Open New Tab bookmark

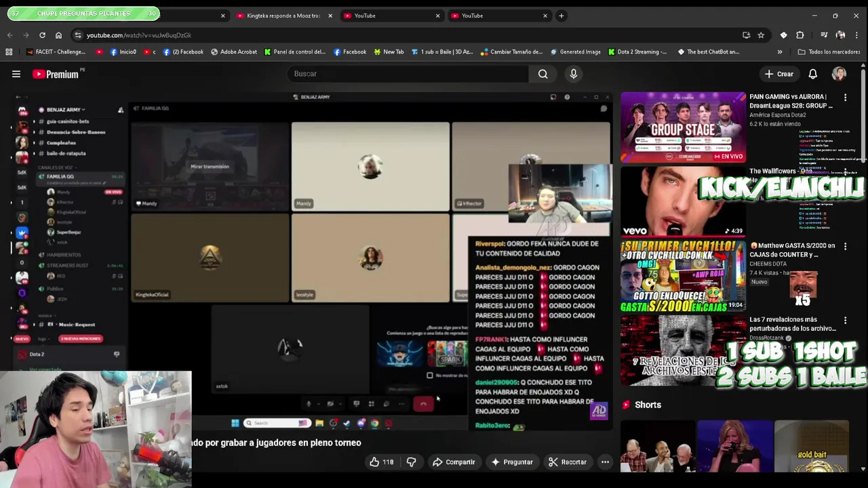[389, 52]
